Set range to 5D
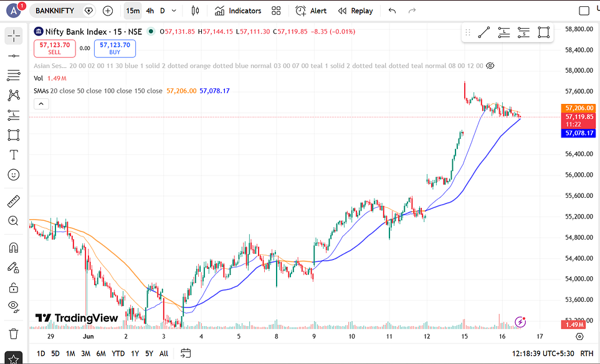600x364 pixels. [x=55, y=353]
